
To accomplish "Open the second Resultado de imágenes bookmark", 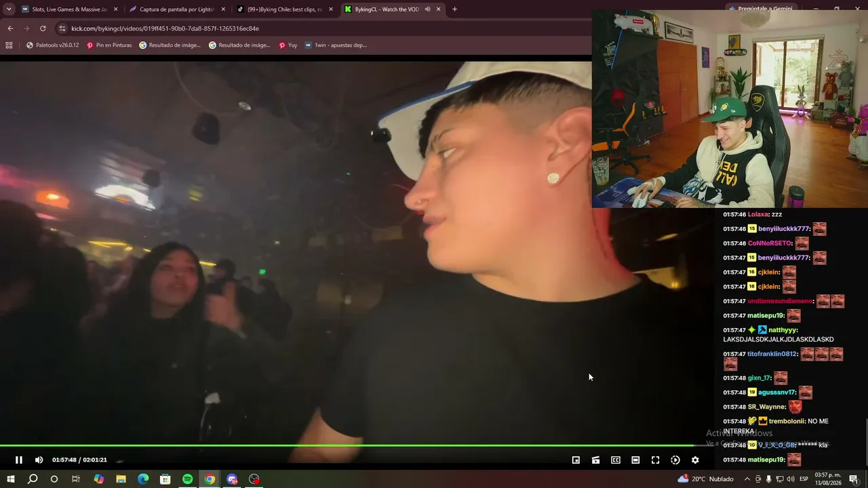I will point(239,45).
